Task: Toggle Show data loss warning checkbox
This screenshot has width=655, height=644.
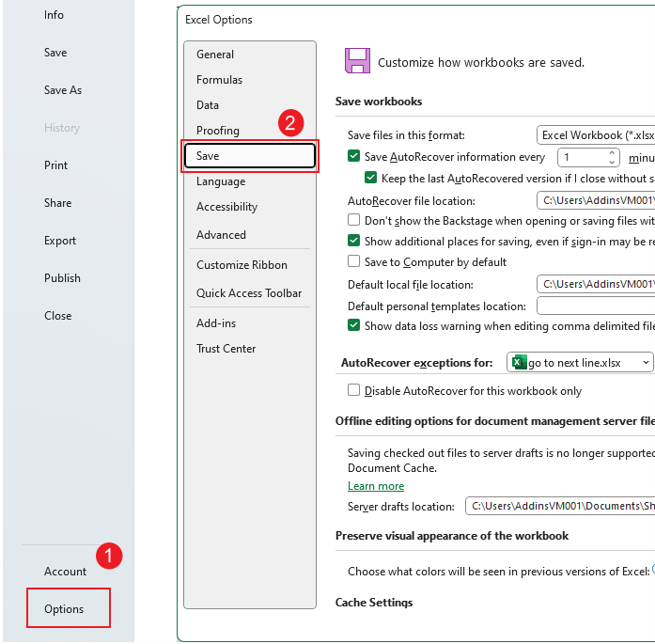Action: click(354, 325)
